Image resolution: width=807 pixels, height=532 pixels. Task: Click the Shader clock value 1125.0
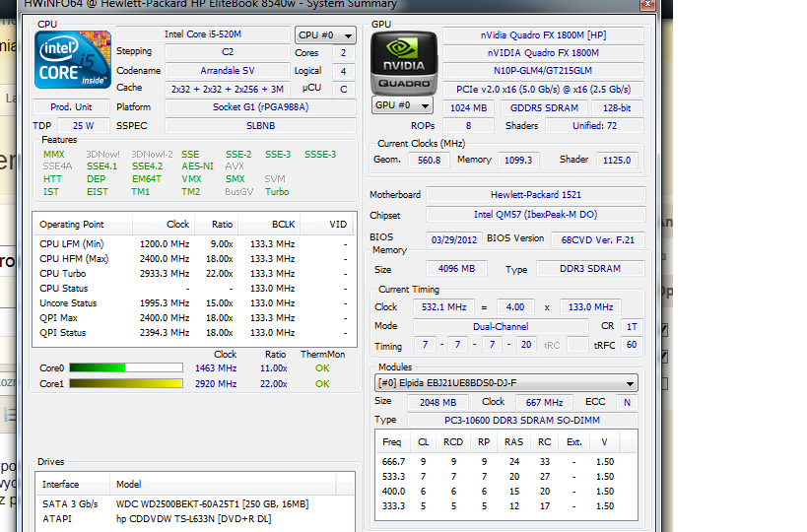[617, 160]
